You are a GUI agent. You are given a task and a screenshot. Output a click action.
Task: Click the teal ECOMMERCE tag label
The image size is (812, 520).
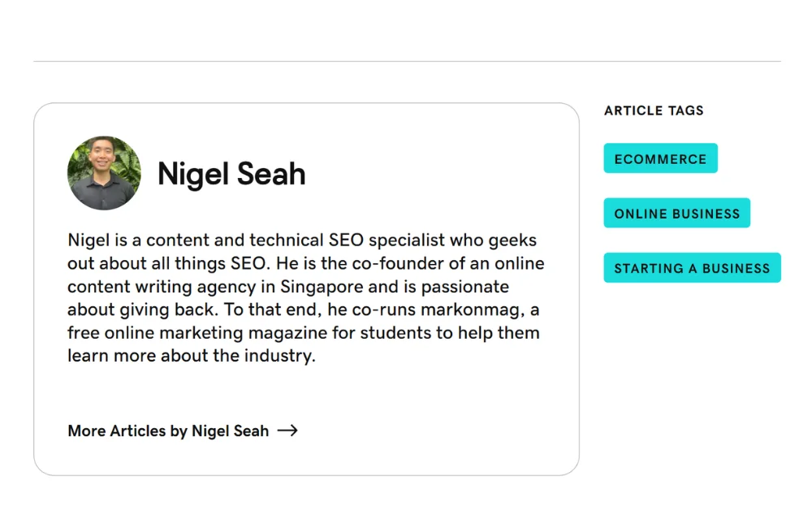tap(660, 158)
